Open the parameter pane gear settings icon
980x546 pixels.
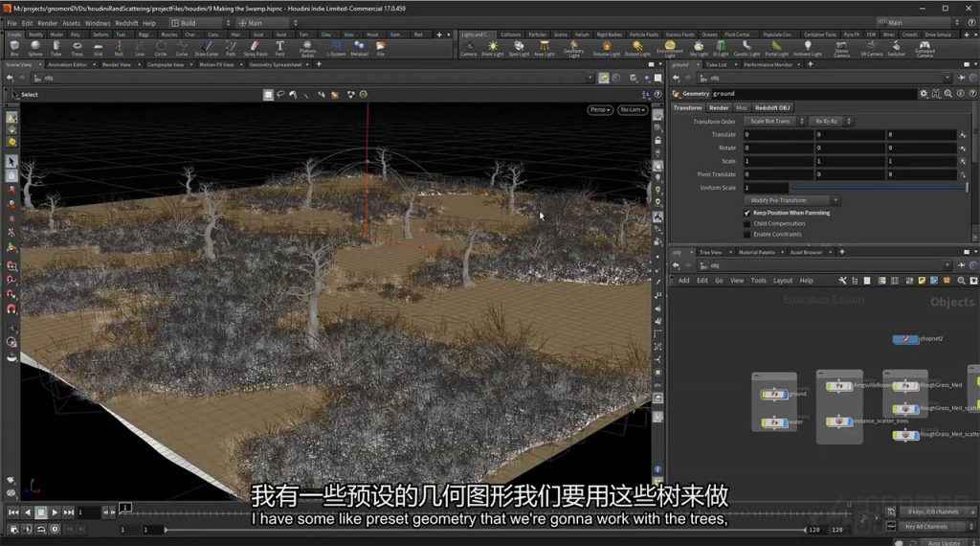point(924,93)
